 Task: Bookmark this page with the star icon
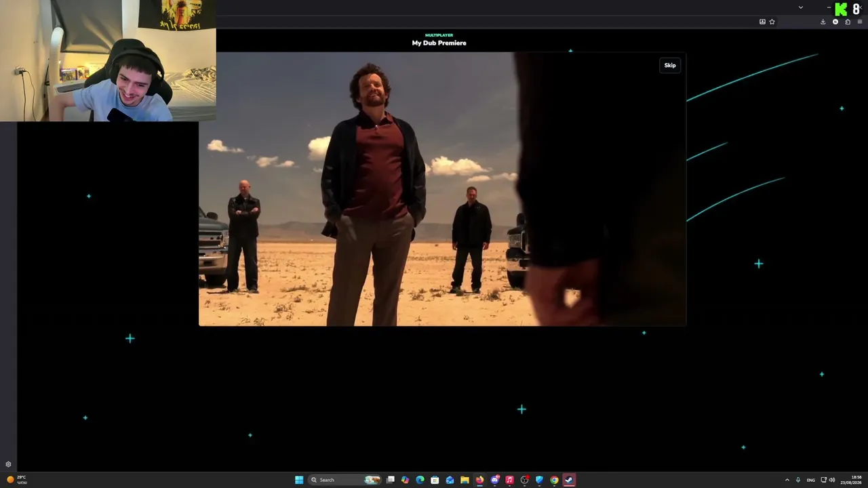click(772, 22)
